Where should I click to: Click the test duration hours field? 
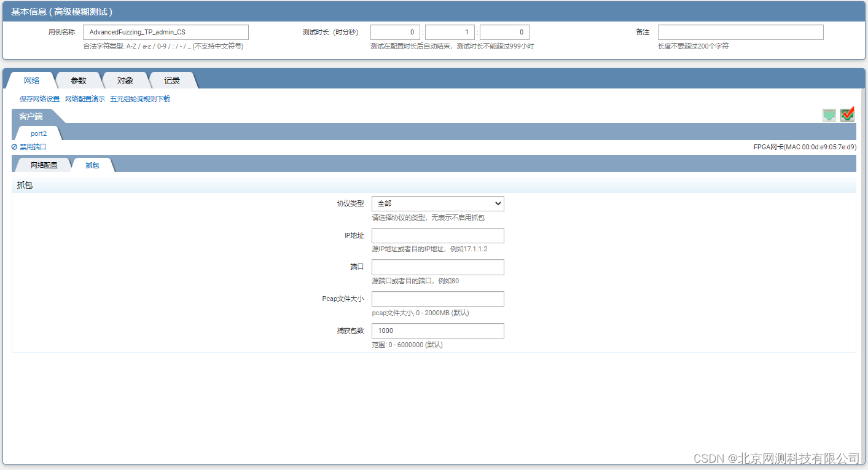pos(396,32)
